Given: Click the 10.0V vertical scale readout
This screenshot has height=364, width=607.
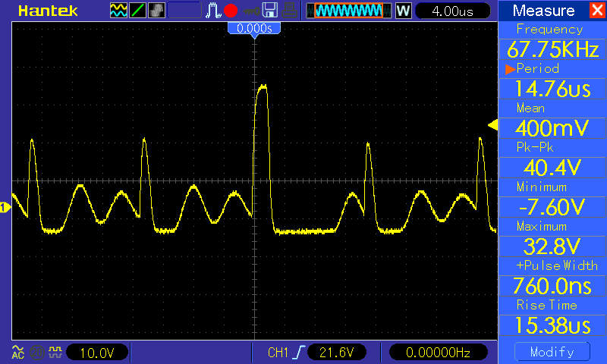Looking at the screenshot, I should (x=97, y=353).
